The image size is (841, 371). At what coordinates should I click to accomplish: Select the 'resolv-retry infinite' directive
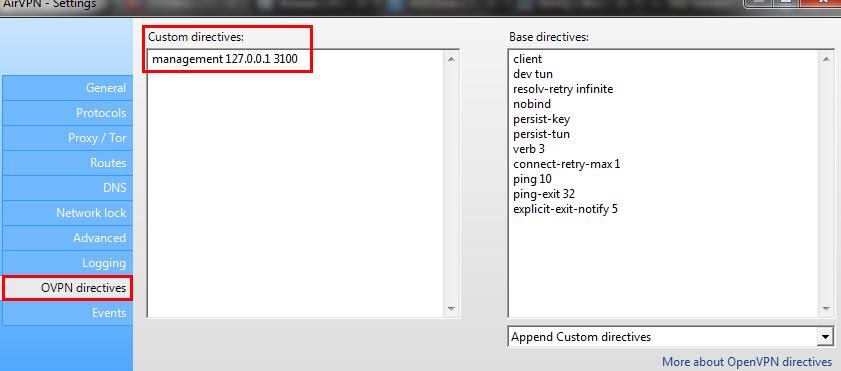point(563,89)
